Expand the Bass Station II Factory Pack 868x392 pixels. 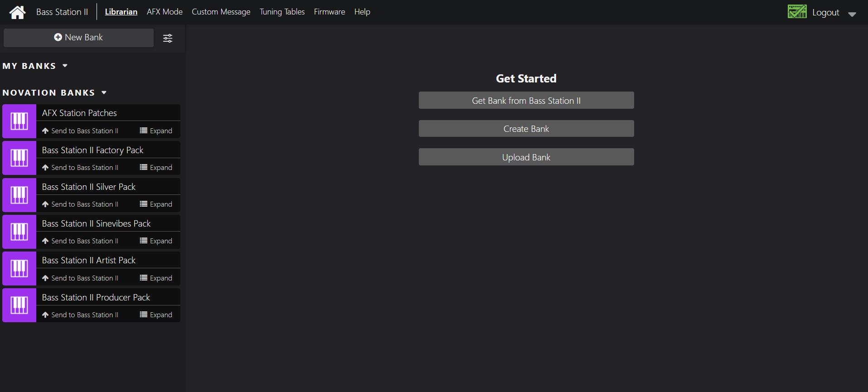point(156,168)
